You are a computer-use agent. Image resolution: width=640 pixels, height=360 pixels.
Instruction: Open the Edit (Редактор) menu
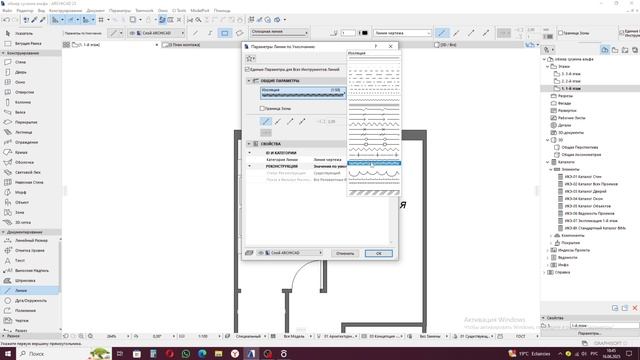pyautogui.click(x=25, y=11)
